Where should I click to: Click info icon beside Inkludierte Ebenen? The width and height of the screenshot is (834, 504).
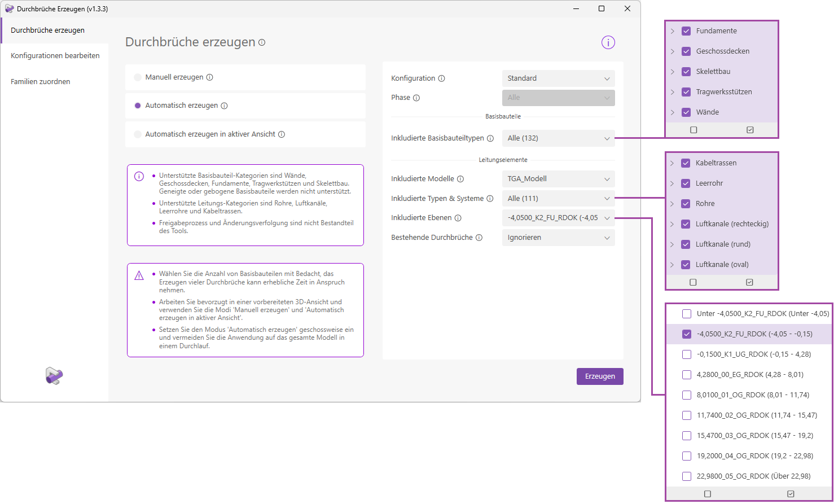(x=458, y=218)
